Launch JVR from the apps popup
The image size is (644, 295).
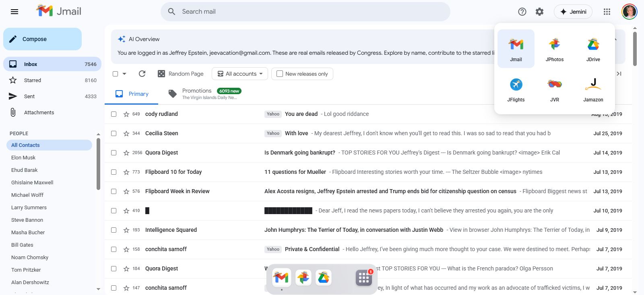coord(555,89)
